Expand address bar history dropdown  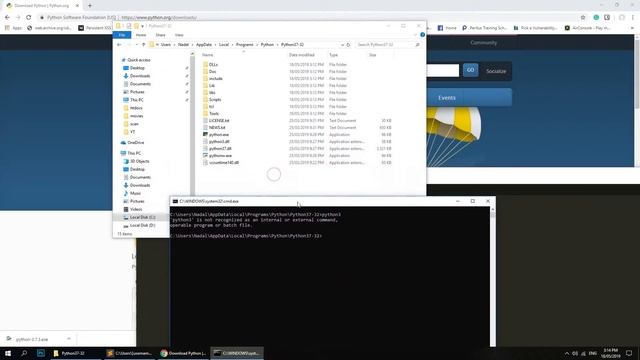(x=342, y=44)
